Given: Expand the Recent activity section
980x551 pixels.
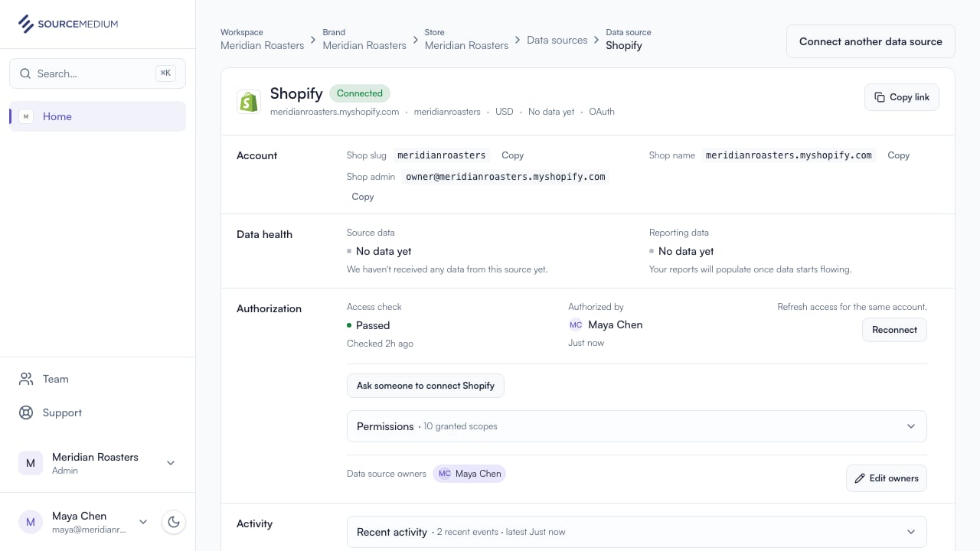Looking at the screenshot, I should (637, 532).
